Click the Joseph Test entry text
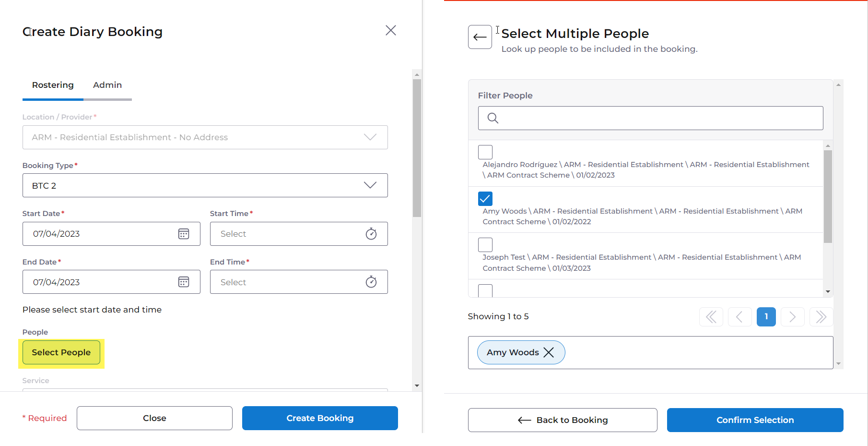The height and width of the screenshot is (446, 868). point(642,263)
